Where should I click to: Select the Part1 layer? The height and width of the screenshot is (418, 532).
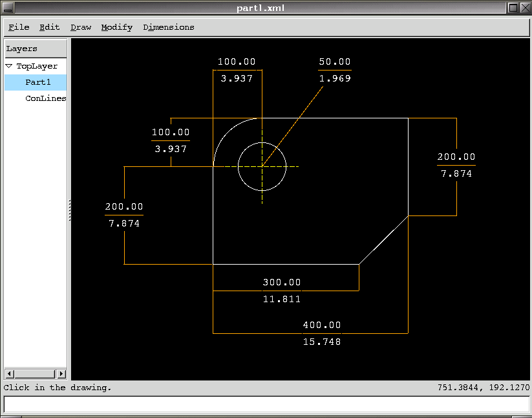pos(37,82)
